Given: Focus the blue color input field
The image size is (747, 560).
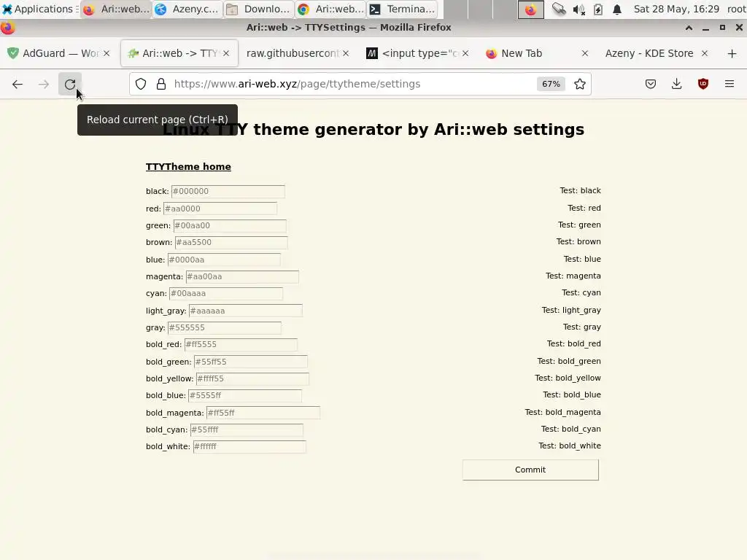Looking at the screenshot, I should (x=224, y=260).
